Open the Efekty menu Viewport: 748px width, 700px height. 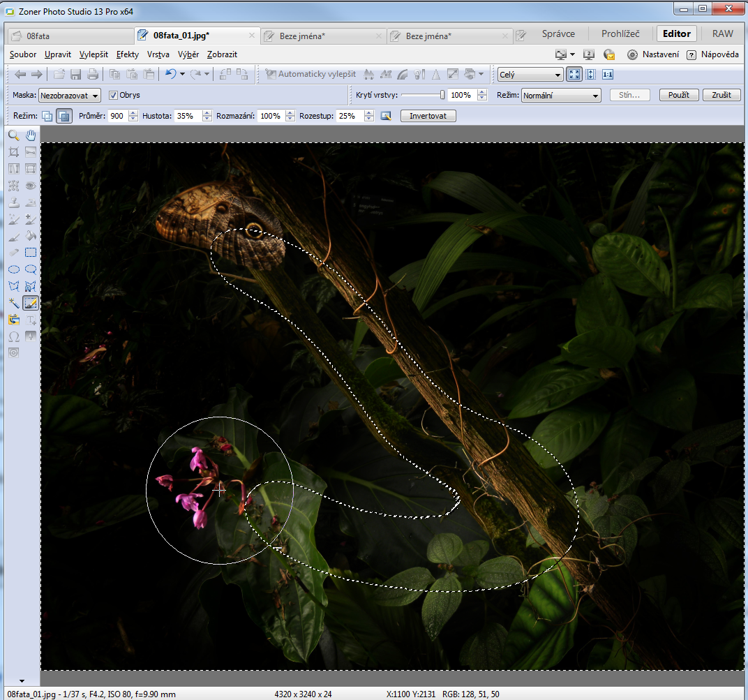click(x=128, y=54)
